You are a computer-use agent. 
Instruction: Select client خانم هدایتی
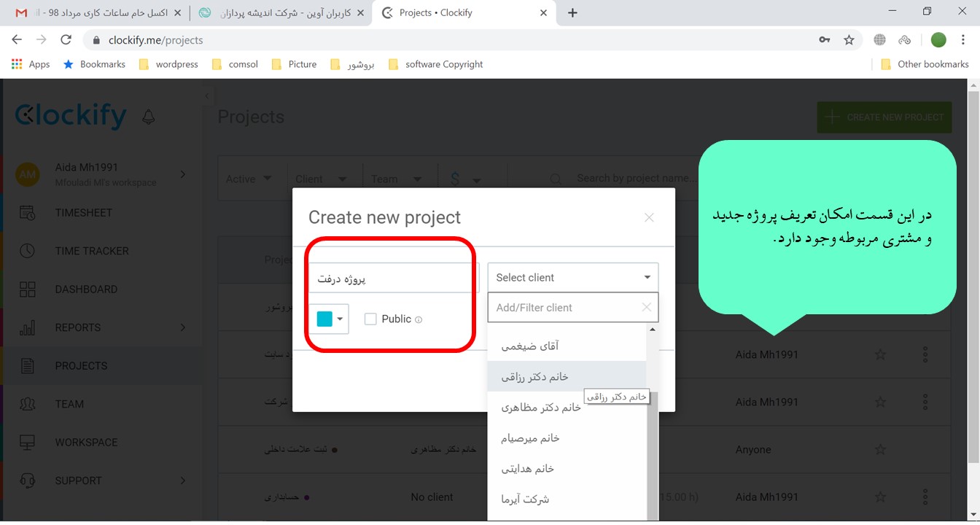pyautogui.click(x=567, y=469)
